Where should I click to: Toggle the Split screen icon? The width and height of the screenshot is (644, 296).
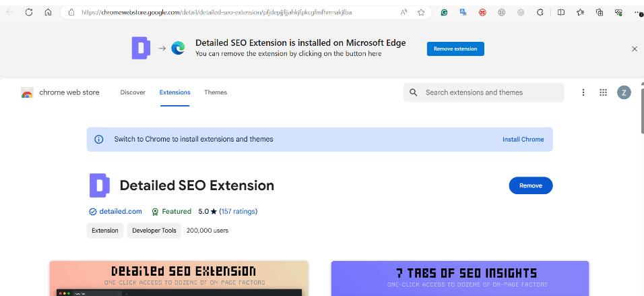[x=561, y=12]
